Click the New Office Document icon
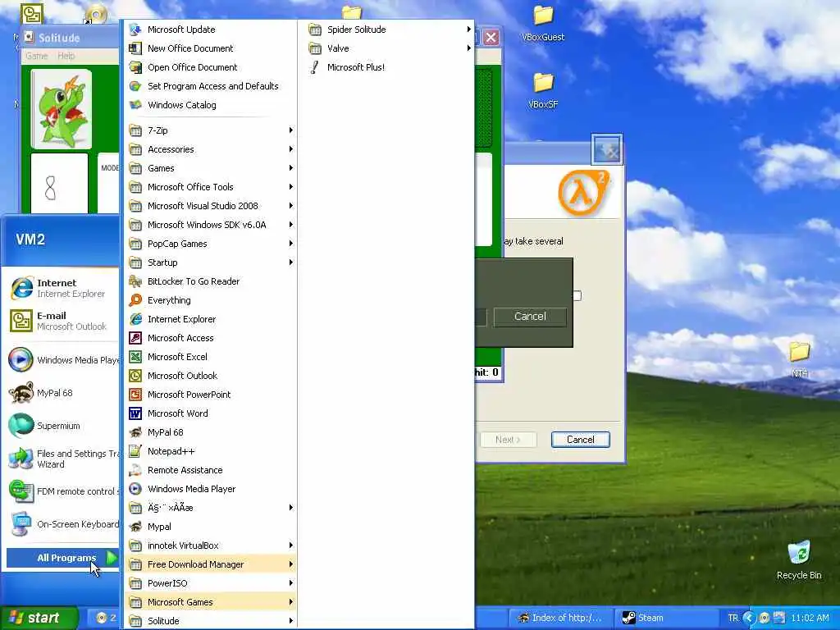Image resolution: width=840 pixels, height=630 pixels. click(135, 48)
